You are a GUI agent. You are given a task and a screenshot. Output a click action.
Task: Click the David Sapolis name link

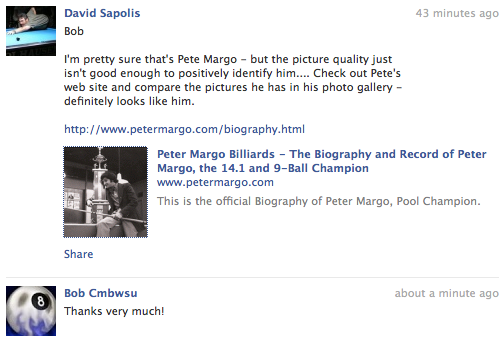(x=102, y=13)
